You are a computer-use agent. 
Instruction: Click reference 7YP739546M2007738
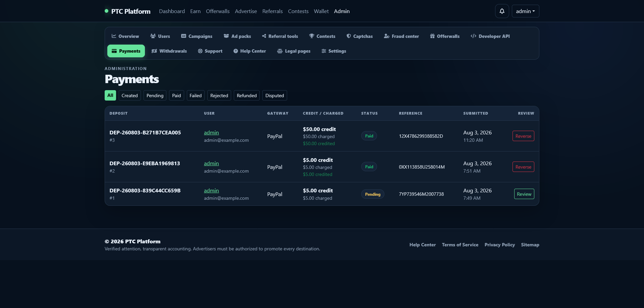pyautogui.click(x=421, y=194)
